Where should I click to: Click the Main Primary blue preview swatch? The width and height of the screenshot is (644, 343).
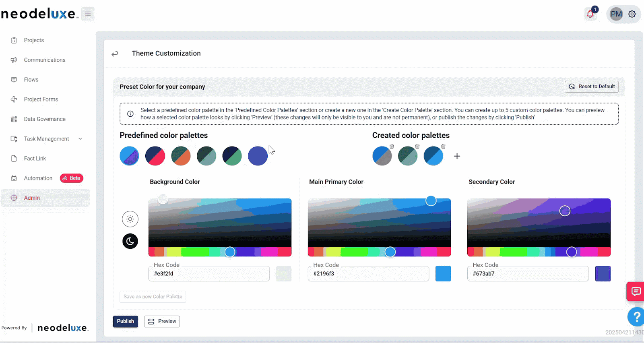click(x=443, y=274)
